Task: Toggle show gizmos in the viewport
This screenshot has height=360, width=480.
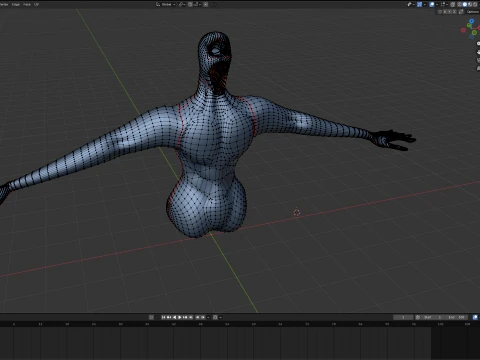Action: [419, 4]
